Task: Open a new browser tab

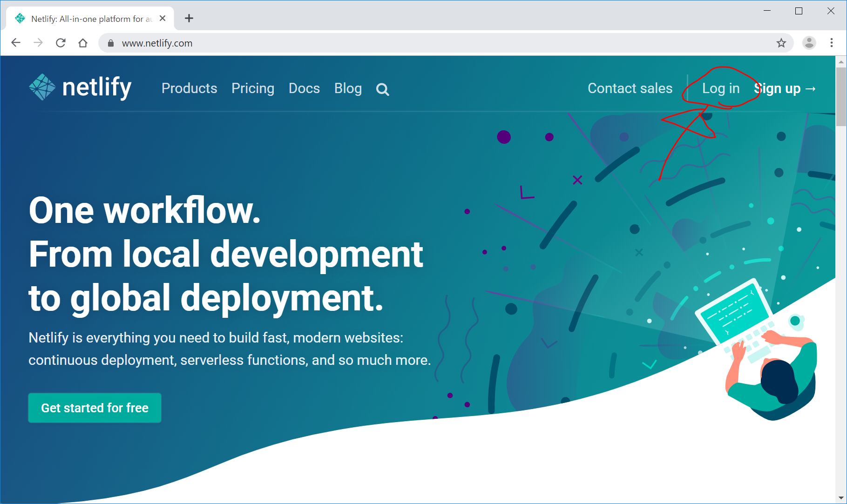Action: [x=189, y=19]
